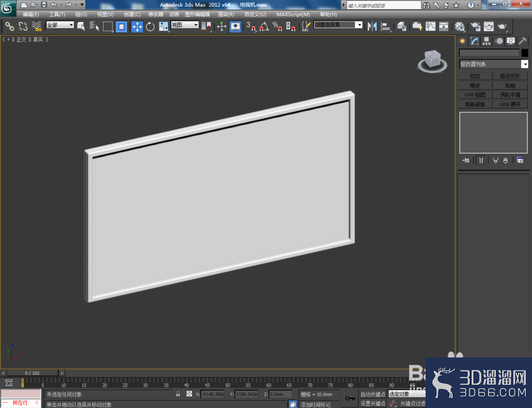Click the Align tool
The image size is (532, 408).
tap(385, 27)
